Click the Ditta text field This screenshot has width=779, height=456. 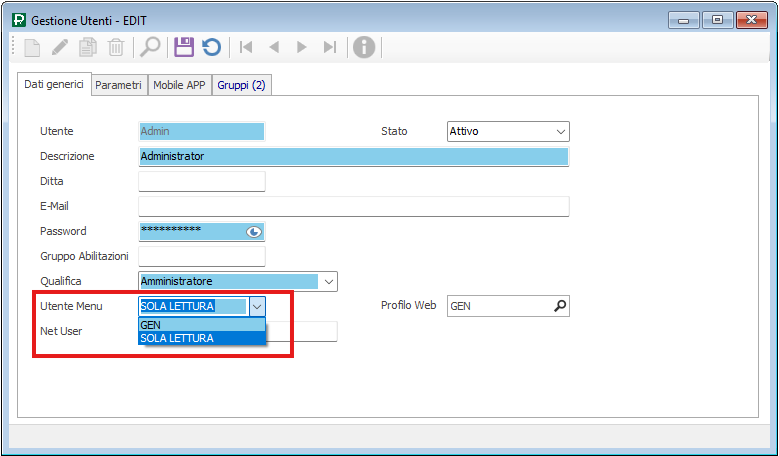pyautogui.click(x=201, y=181)
